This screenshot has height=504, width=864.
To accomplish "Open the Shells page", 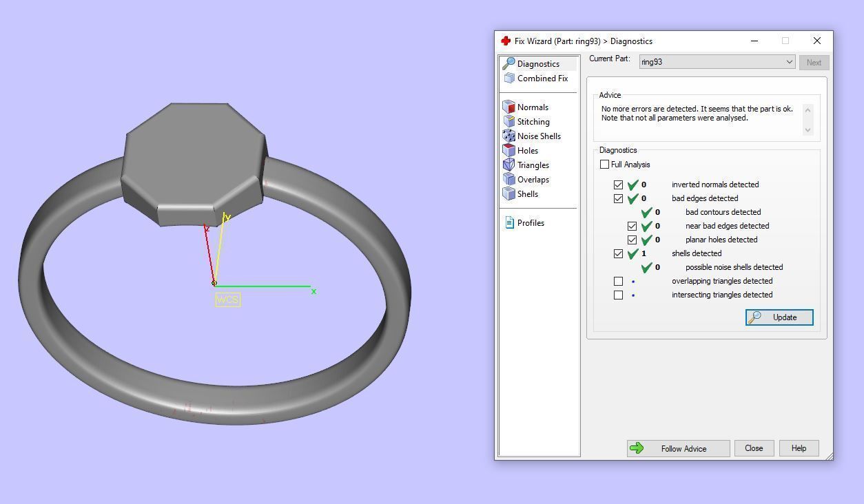I will coord(528,194).
